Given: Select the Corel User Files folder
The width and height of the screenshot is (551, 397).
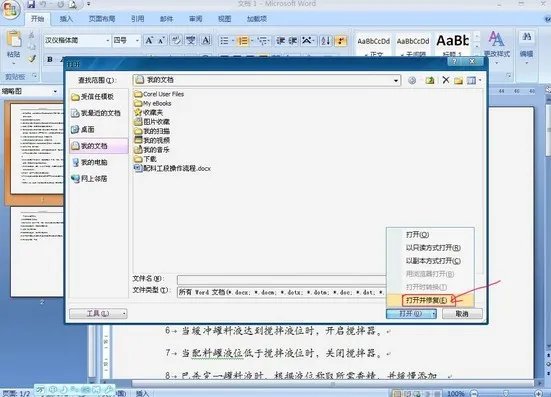Looking at the screenshot, I should click(x=159, y=94).
